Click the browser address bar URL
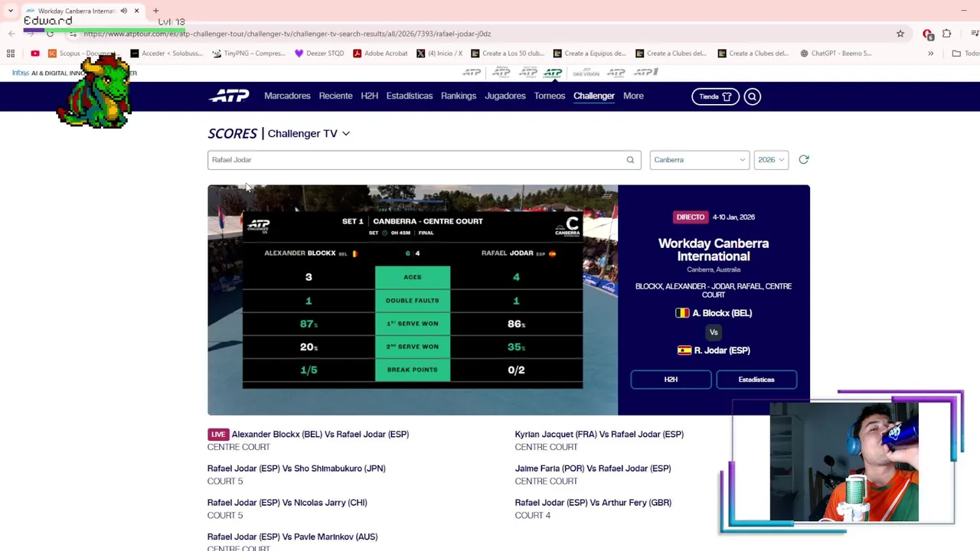The image size is (980, 551). [287, 34]
